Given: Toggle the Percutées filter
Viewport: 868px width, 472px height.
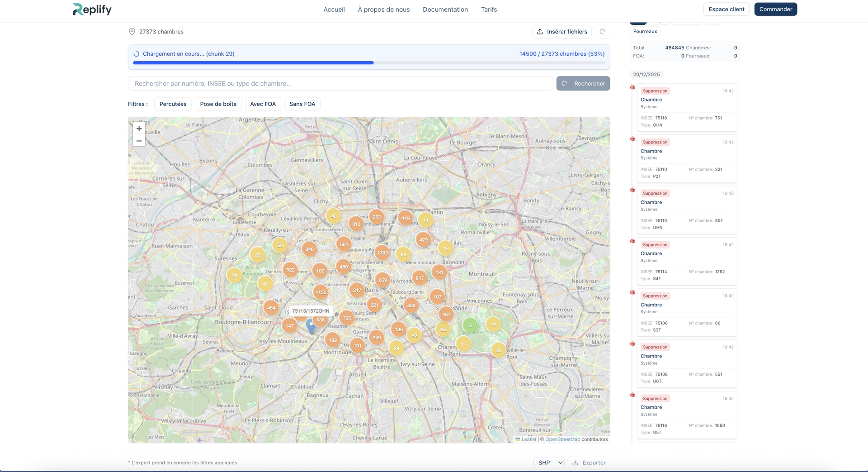Looking at the screenshot, I should [x=173, y=104].
